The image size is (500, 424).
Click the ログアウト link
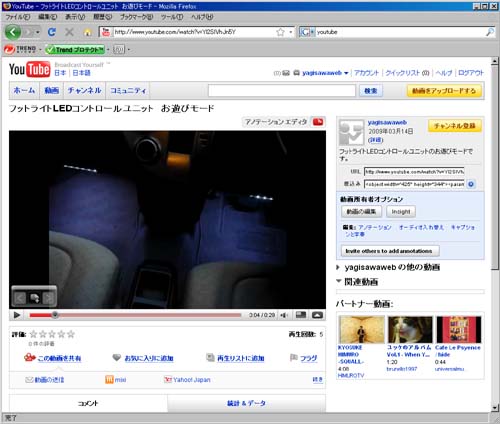tap(471, 73)
